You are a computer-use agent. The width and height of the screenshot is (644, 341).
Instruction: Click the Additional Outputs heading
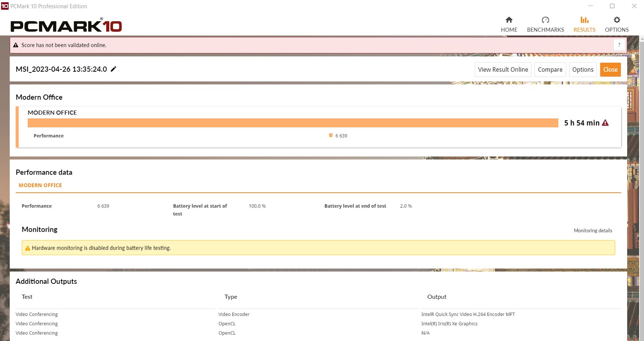pyautogui.click(x=46, y=281)
